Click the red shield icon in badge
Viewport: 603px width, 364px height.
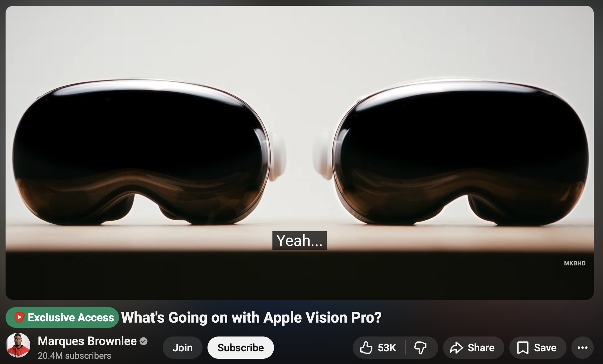coord(19,317)
